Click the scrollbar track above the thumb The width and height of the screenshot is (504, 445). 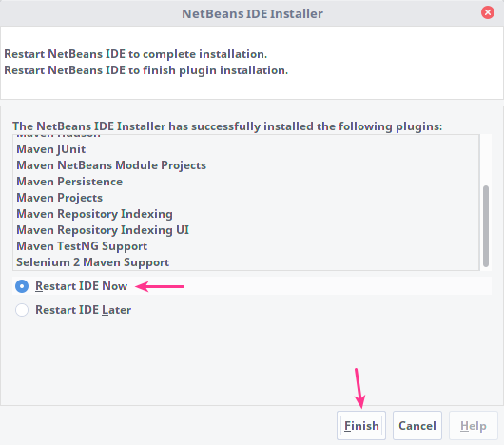(486, 160)
